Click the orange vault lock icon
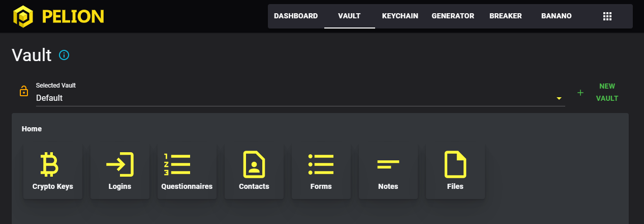 coord(23,91)
